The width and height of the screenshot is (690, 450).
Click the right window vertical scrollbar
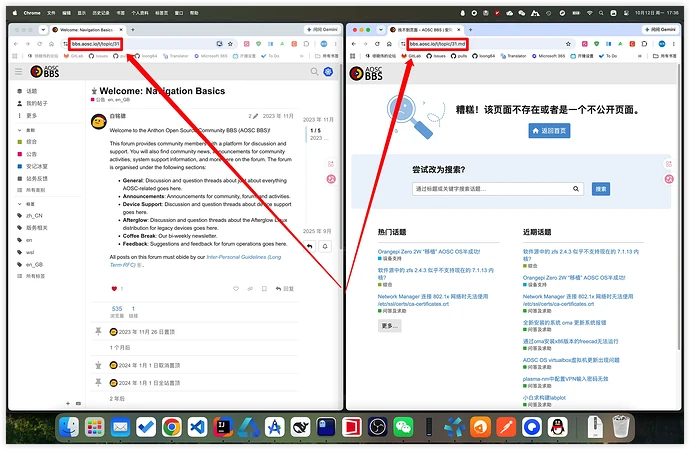click(x=679, y=207)
